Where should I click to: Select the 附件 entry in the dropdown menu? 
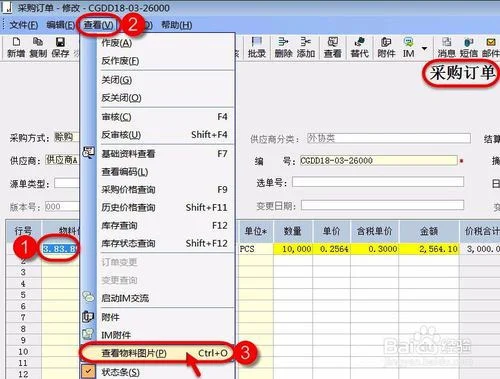[x=157, y=317]
